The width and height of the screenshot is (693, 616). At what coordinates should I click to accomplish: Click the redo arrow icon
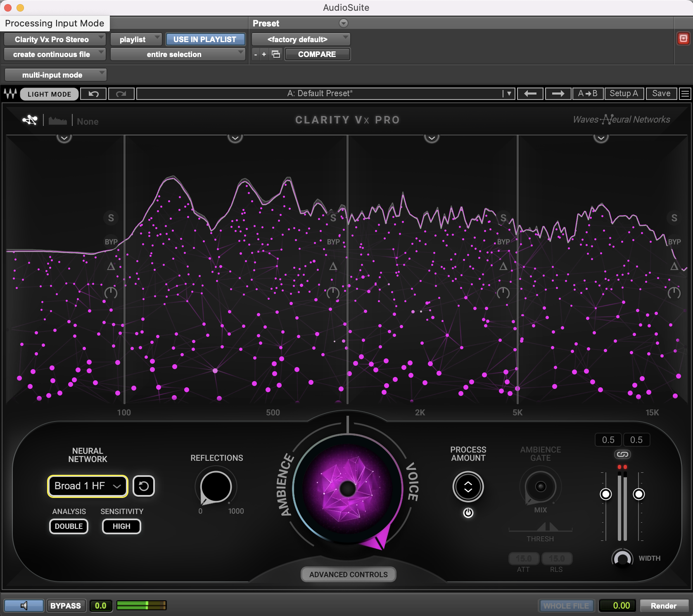pos(121,94)
